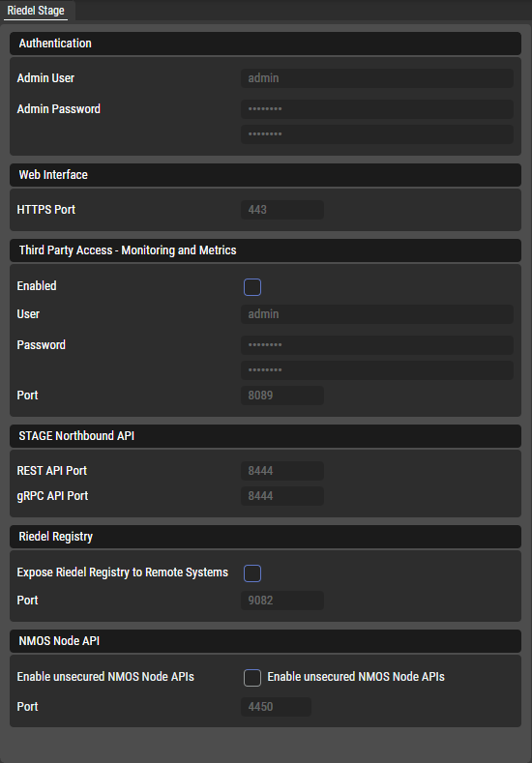Focus the Admin Password confirmation field
Image resolution: width=532 pixels, height=763 pixels.
[376, 134]
